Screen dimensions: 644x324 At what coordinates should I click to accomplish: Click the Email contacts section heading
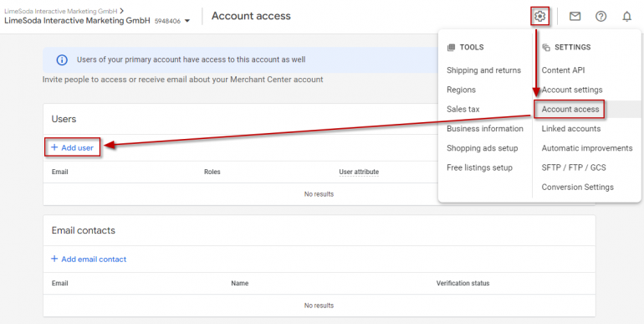[84, 230]
